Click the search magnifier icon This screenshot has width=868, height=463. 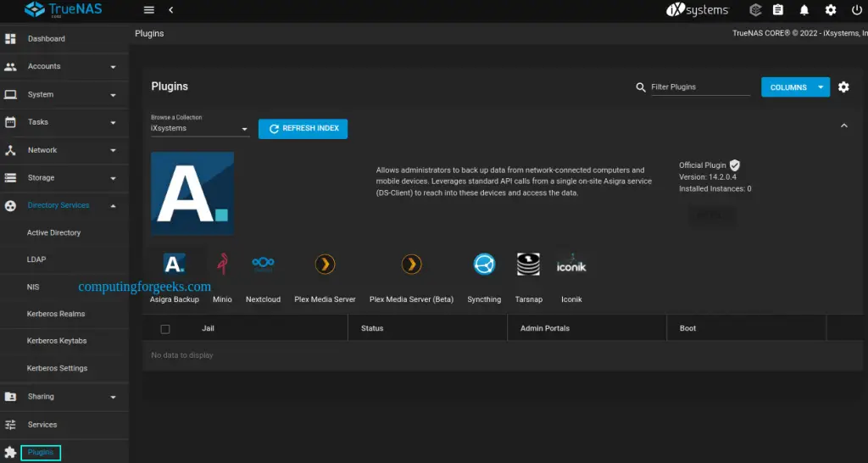pyautogui.click(x=641, y=87)
